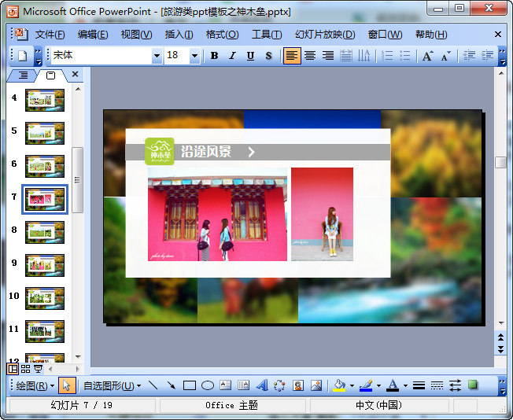The image size is (513, 420).
Task: Apply the yellow fill color
Action: click(x=339, y=385)
